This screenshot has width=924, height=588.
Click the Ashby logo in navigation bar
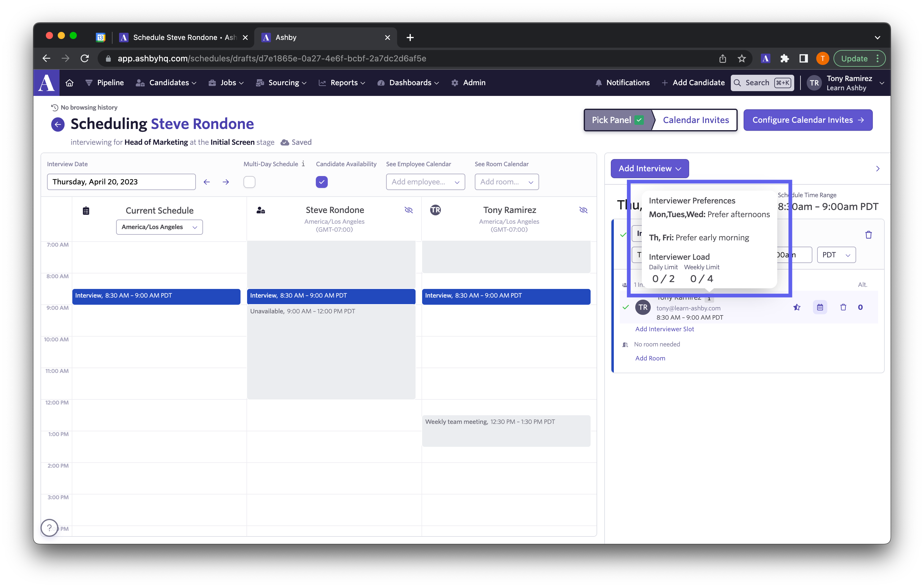point(46,83)
